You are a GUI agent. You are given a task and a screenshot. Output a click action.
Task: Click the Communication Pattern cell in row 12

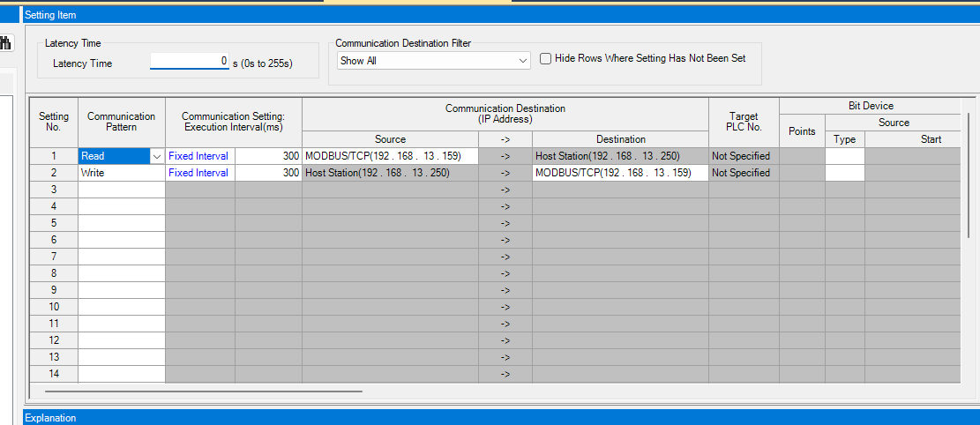click(121, 340)
